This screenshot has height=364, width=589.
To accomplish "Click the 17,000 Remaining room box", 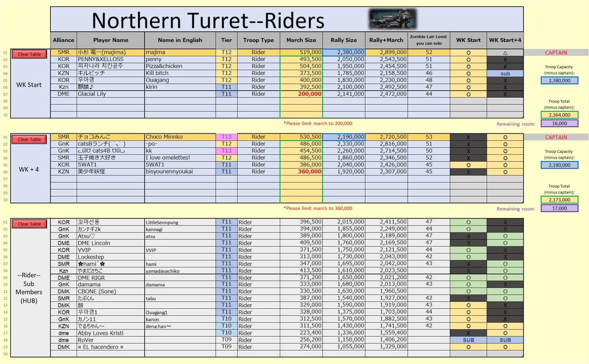I will tap(559, 208).
